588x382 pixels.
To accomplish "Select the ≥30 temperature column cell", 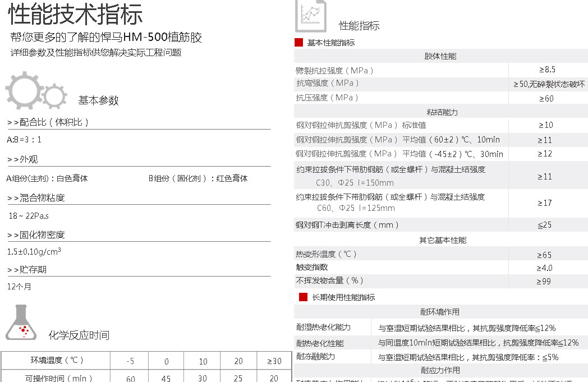I will 274,361.
